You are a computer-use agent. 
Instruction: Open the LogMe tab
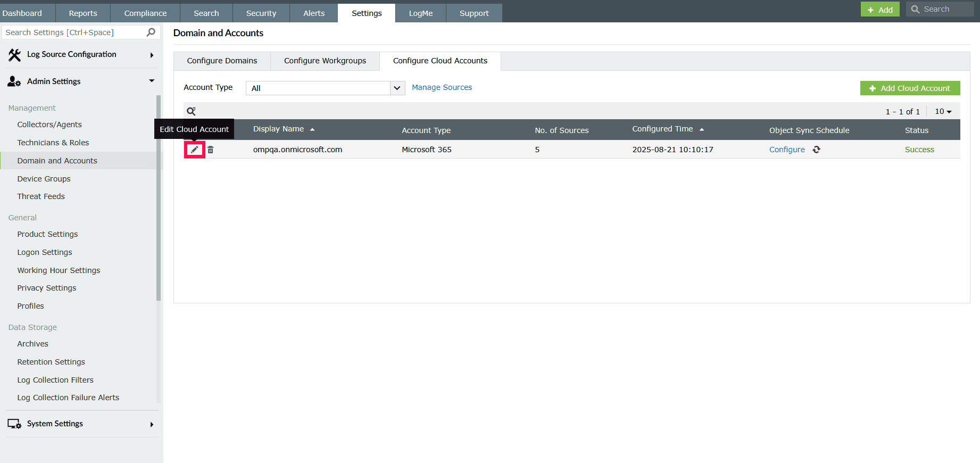pyautogui.click(x=421, y=13)
